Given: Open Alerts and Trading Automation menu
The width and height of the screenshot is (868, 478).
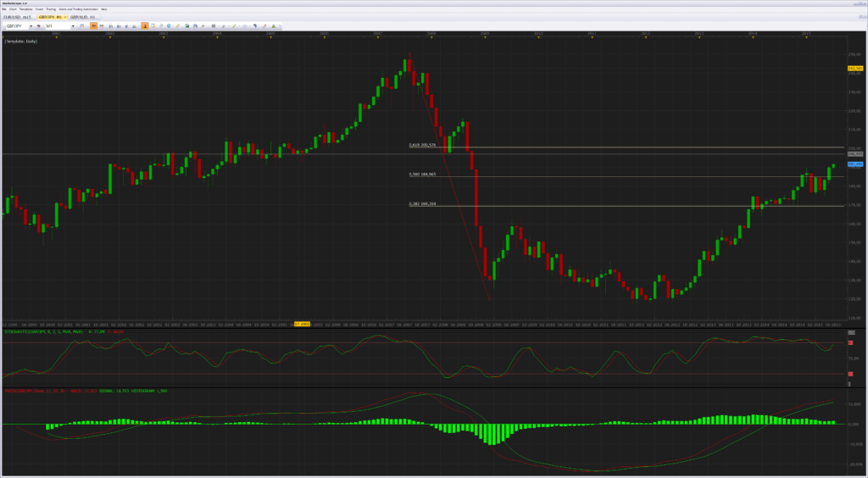Looking at the screenshot, I should tap(79, 9).
